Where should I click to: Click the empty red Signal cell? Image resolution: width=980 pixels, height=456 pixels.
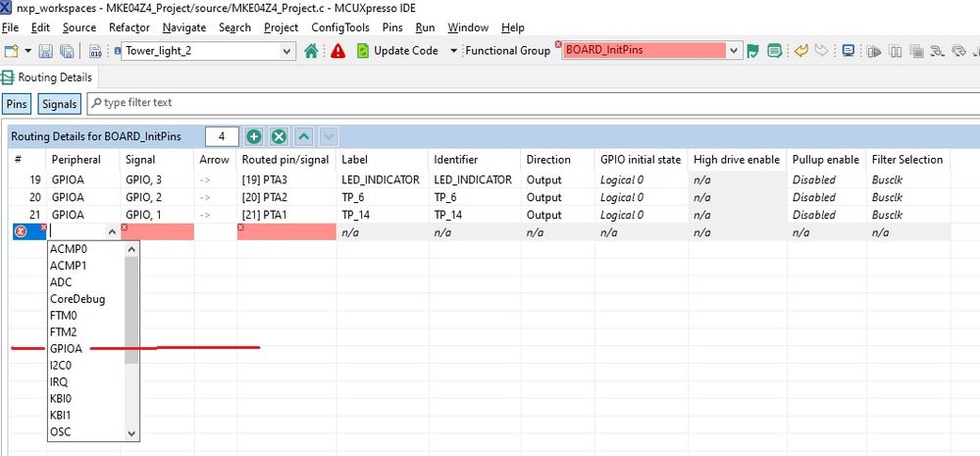[x=157, y=231]
